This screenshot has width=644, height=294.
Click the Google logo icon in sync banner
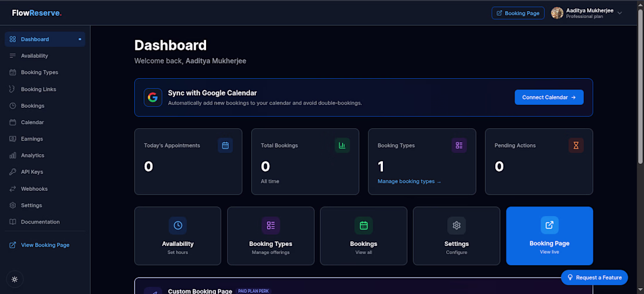153,97
